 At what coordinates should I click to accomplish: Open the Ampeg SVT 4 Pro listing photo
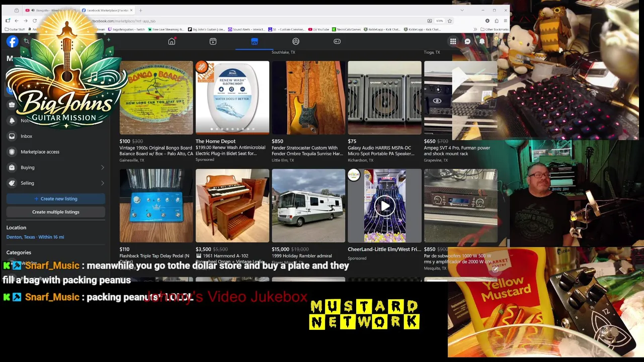pyautogui.click(x=460, y=98)
